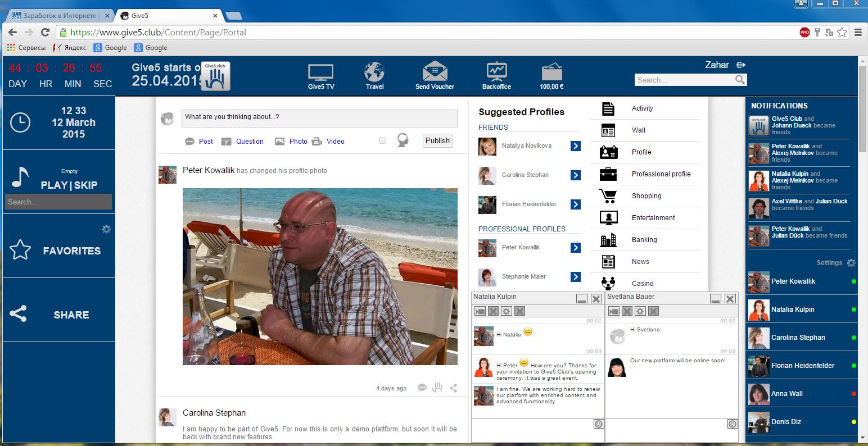Click the blue arrow next to Carolina Stephan suggestion
The image size is (868, 446).
575,175
